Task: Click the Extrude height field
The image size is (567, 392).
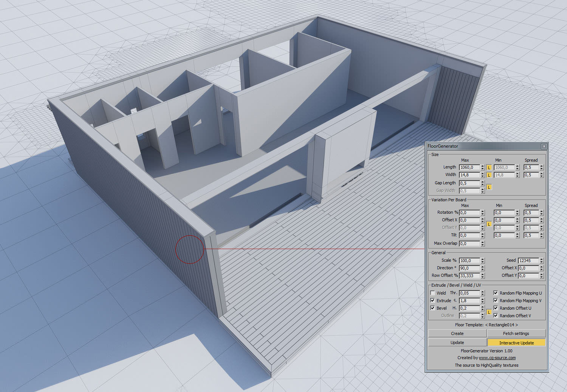Action: (x=469, y=301)
